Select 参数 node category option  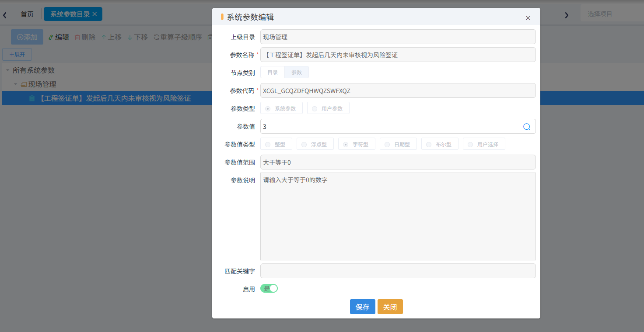[x=297, y=72]
